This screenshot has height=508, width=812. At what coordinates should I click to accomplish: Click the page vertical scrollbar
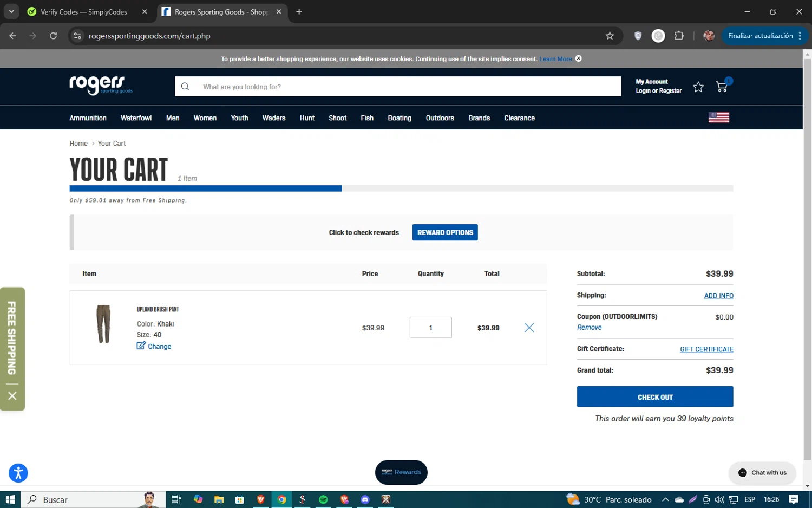807,260
